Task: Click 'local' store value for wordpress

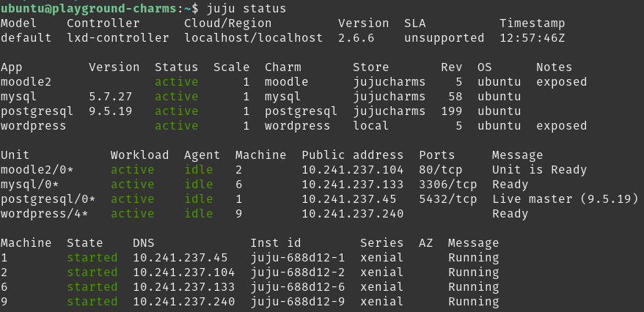Action: pyautogui.click(x=371, y=126)
